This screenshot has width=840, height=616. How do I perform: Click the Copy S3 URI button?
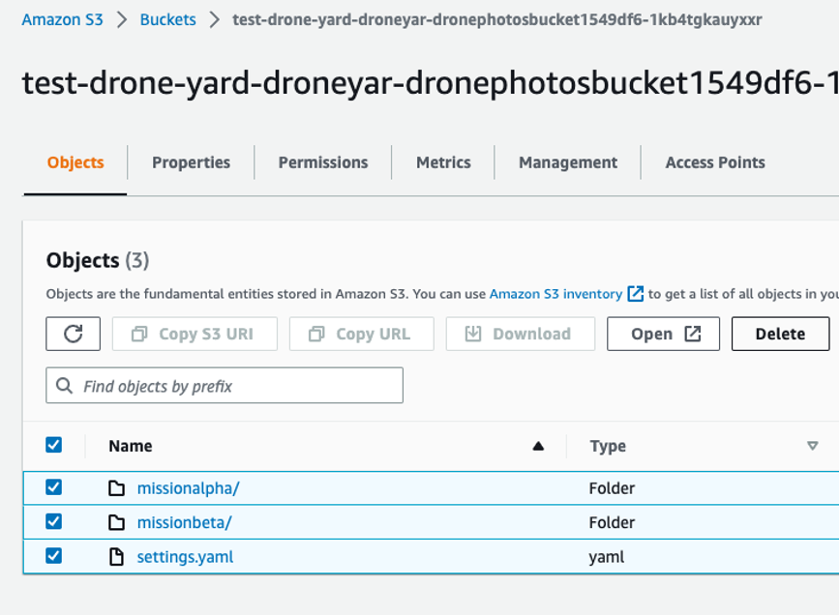point(195,334)
